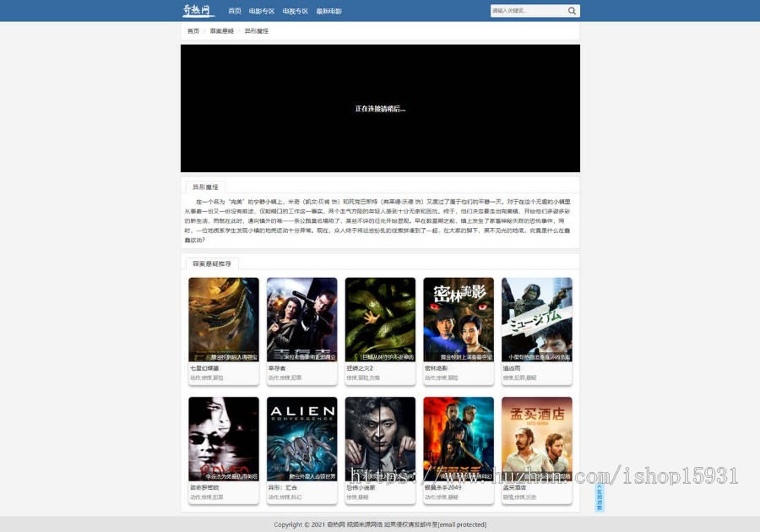The height and width of the screenshot is (532, 760).
Task: Click the 密林诡影 title link
Action: [436, 368]
